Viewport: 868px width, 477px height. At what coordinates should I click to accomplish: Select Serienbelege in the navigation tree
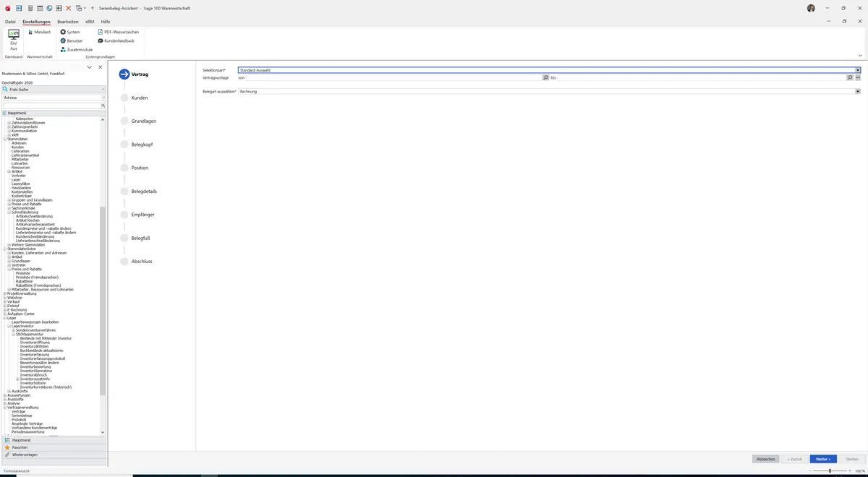tap(22, 416)
